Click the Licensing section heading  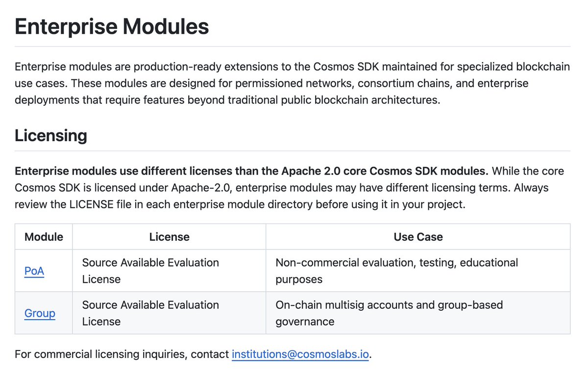[51, 135]
